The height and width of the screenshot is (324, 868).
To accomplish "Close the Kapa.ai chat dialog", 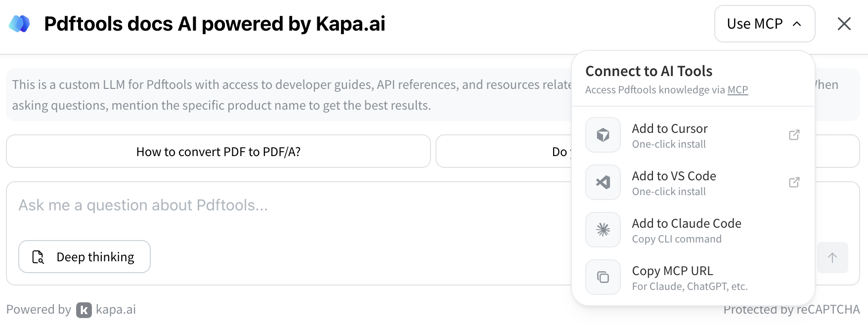I will (844, 24).
